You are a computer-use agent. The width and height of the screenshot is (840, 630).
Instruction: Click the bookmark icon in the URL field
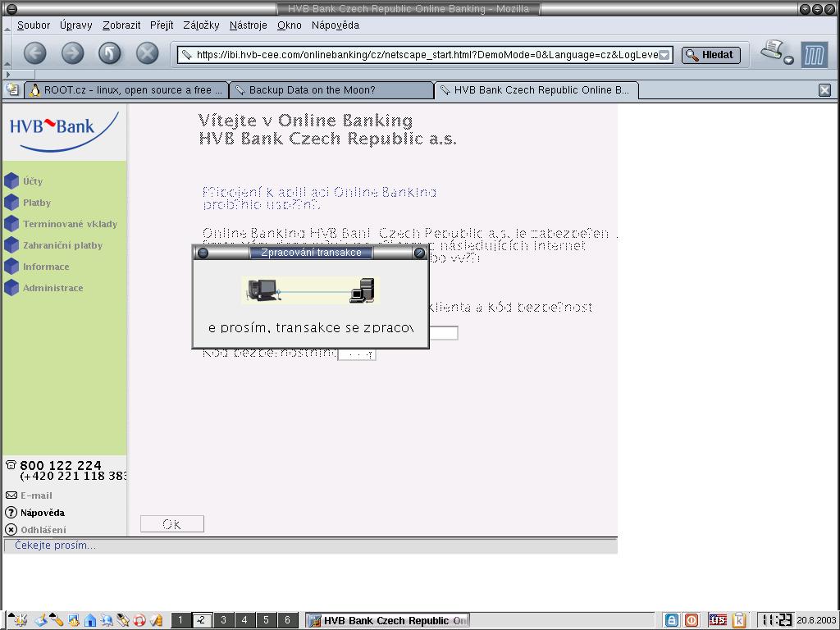pos(186,55)
